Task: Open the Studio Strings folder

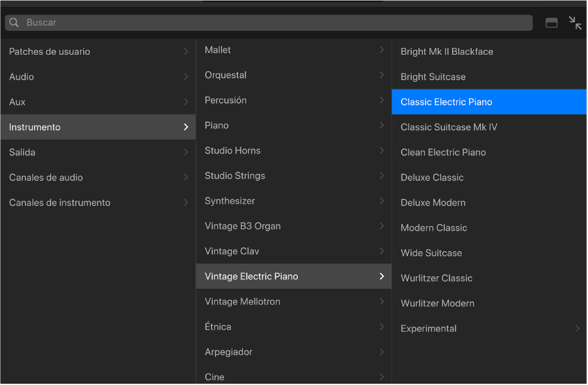Action: tap(293, 176)
